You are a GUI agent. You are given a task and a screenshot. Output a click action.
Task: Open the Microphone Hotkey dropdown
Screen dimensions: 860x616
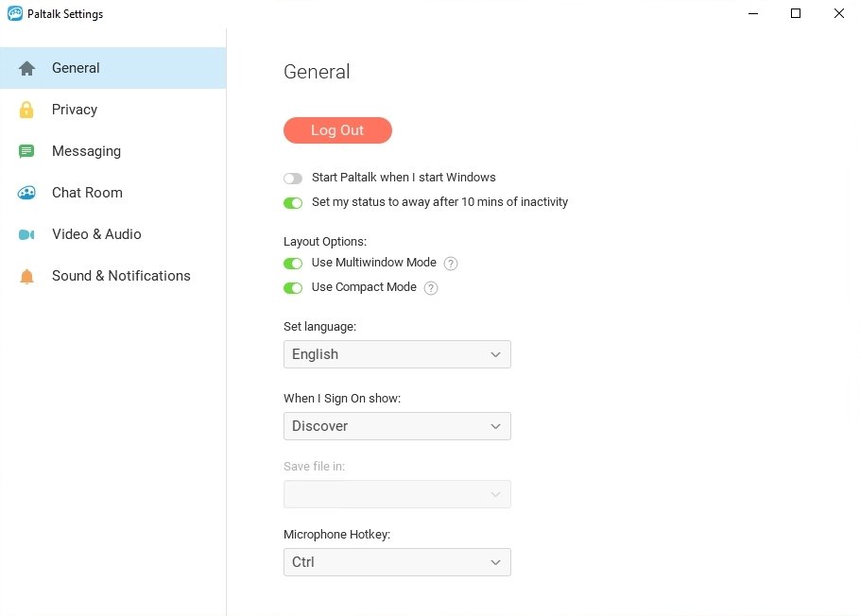(397, 562)
